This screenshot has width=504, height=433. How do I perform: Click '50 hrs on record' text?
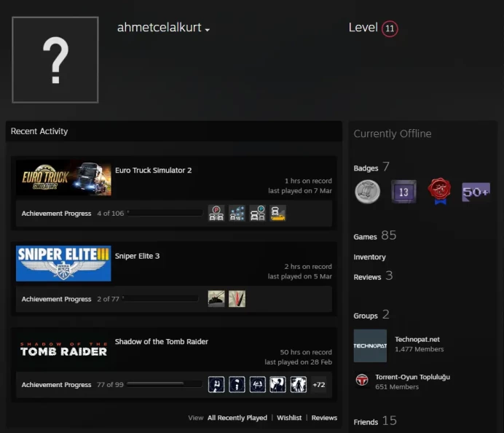pyautogui.click(x=306, y=352)
